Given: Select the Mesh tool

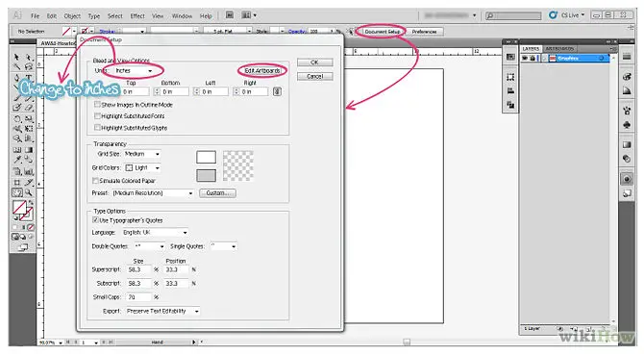Looking at the screenshot, I should (x=17, y=150).
